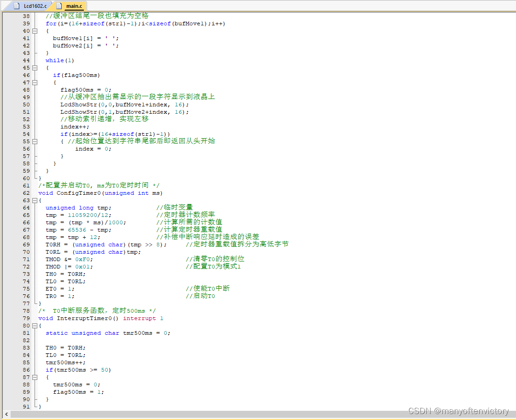Collapse the while block at line 45
The height and width of the screenshot is (420, 516).
pos(35,68)
